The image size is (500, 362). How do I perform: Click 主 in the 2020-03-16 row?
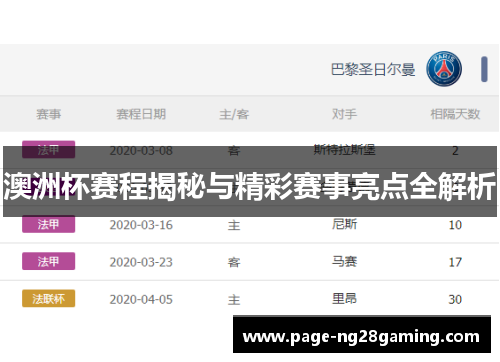tap(234, 225)
